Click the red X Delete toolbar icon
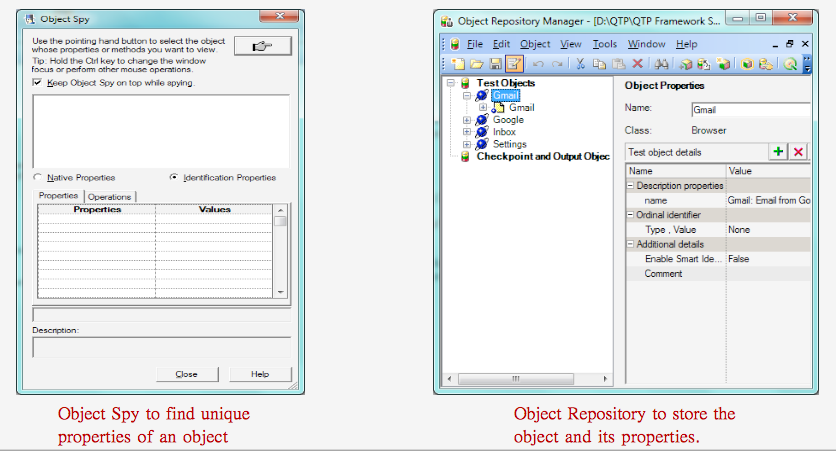 [x=636, y=64]
